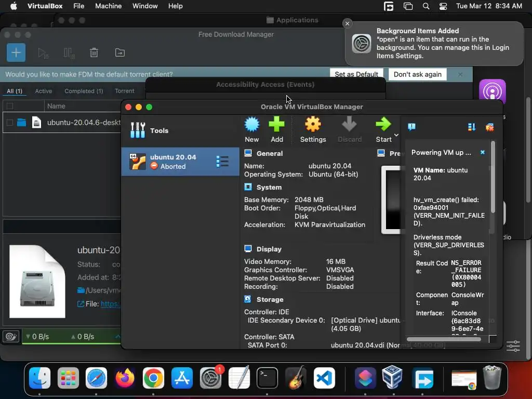Select the ubuntu 20.04 VM entry
This screenshot has height=399, width=532.
180,162
